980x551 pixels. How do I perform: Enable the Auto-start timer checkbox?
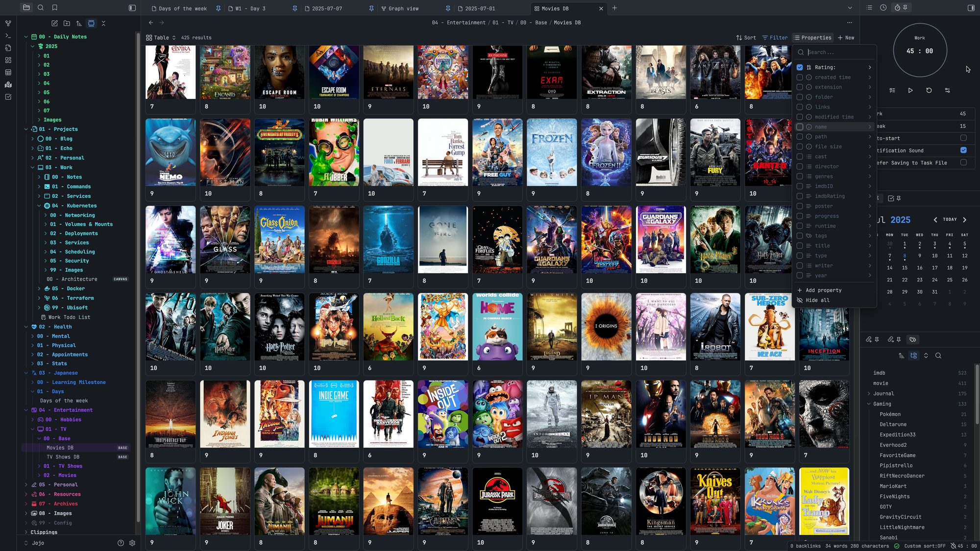[963, 138]
